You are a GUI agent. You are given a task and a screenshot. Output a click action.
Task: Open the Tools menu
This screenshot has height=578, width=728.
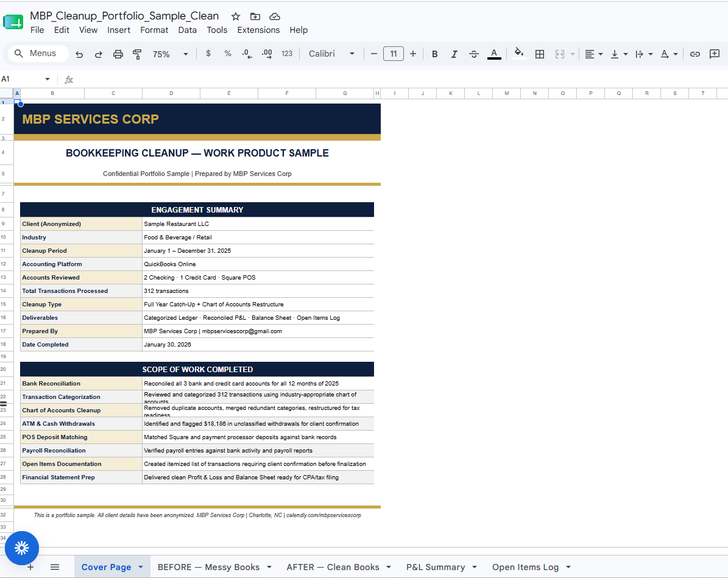(x=217, y=30)
